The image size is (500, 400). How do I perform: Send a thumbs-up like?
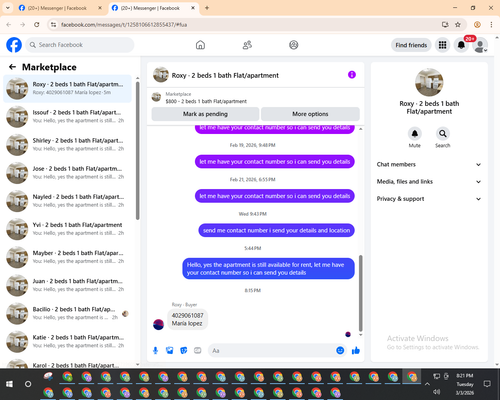coord(356,350)
